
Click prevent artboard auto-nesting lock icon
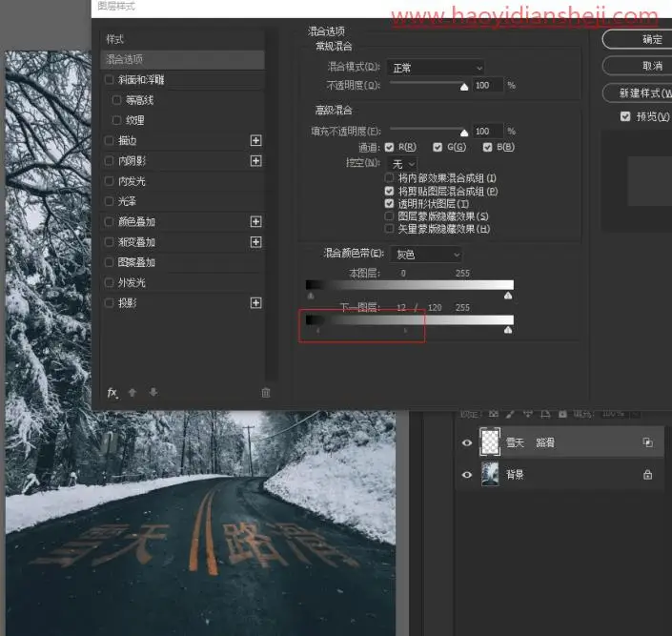point(545,414)
